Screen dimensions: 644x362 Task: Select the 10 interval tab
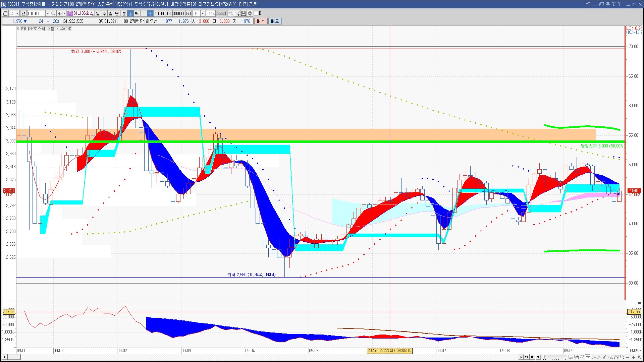point(157,13)
